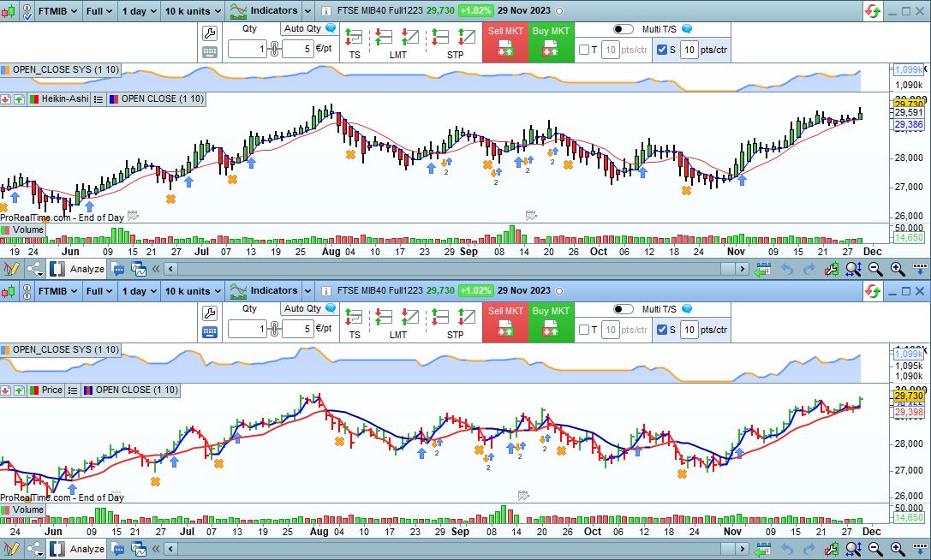Viewport: 931px width, 560px height.
Task: Click the info icon beside FTSE MIB40 in top chart
Action: 326,10
